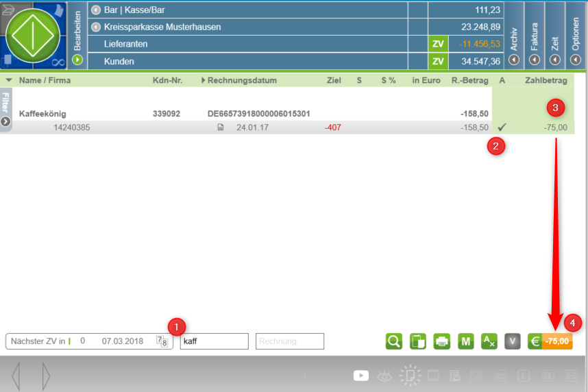
Task: Expand the Bar | Kasse/Bar account arrow
Action: tap(96, 10)
